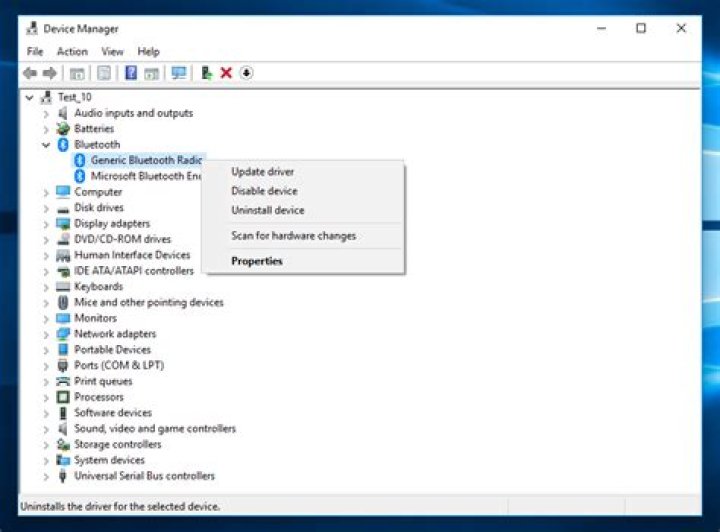This screenshot has width=720, height=532.
Task: Collapse the Bluetooth category
Action: point(46,145)
